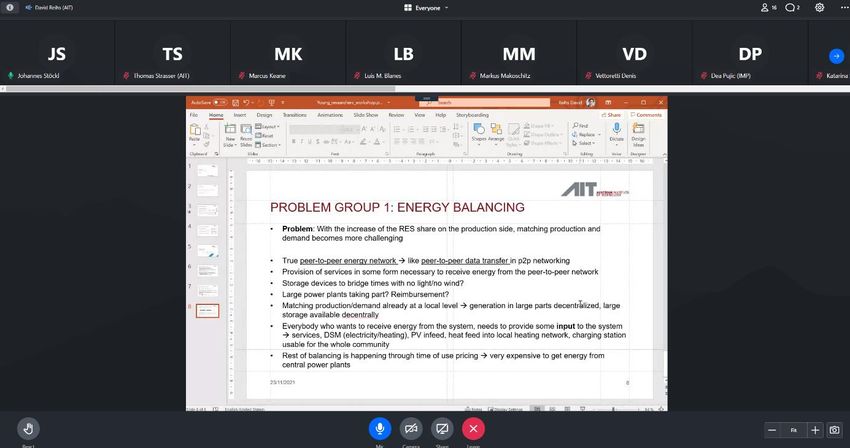Screen dimensions: 850x448
Task: Open the font name combo box
Action: coord(314,129)
